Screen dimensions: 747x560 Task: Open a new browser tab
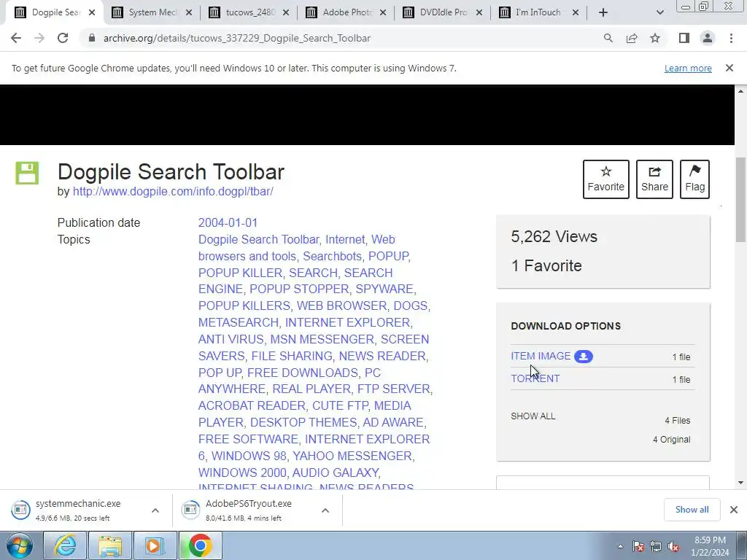click(603, 12)
